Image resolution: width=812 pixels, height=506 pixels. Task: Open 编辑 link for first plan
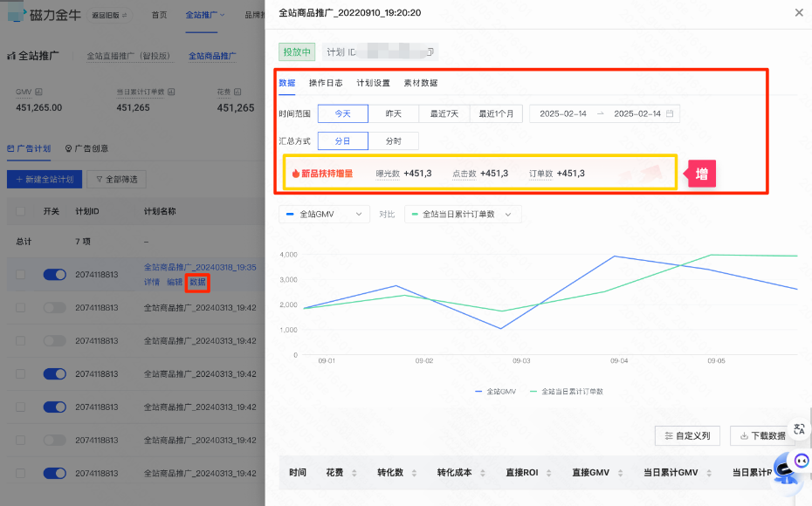[x=175, y=282]
